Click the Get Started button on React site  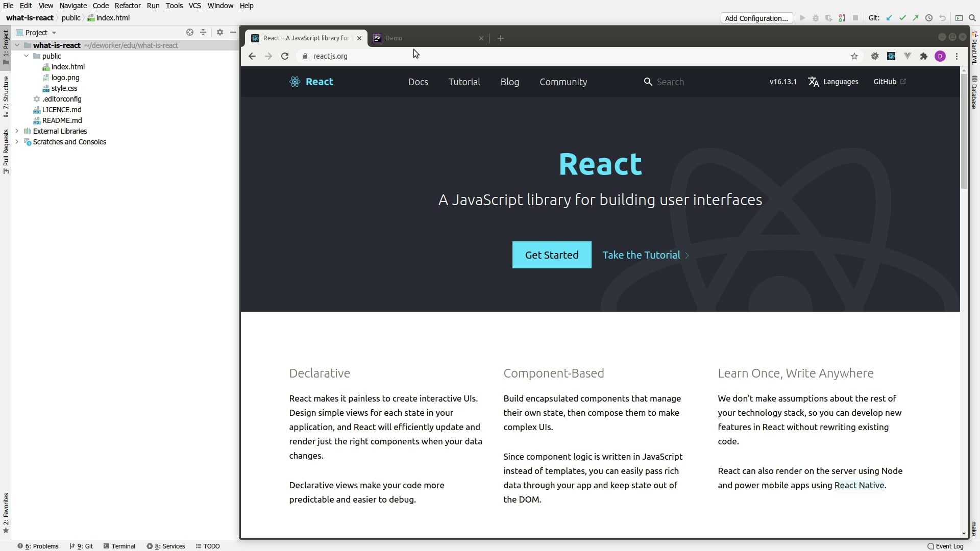tap(551, 254)
